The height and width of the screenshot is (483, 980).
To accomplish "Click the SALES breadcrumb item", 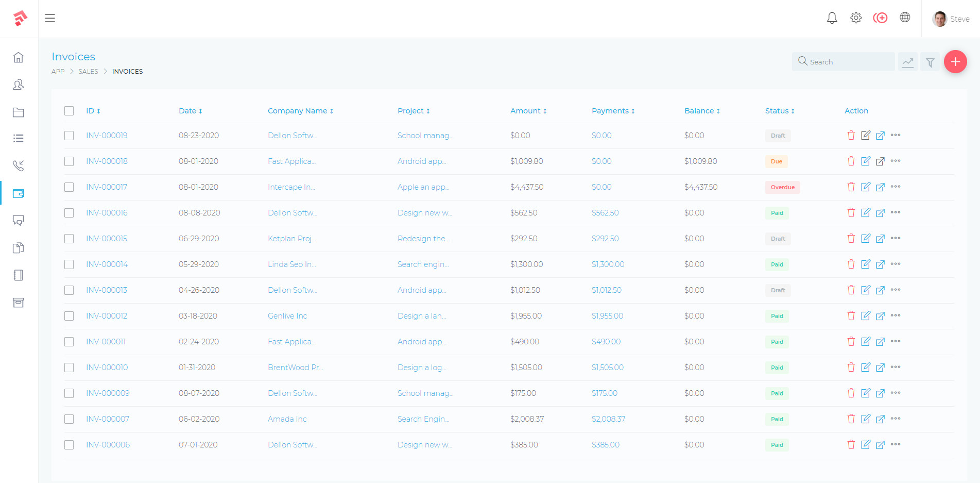I will tap(88, 71).
